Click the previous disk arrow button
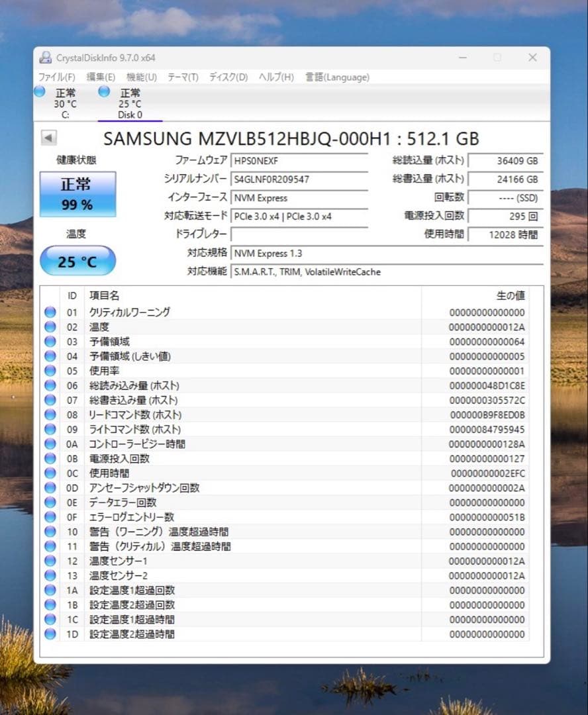This screenshot has height=715, width=588. pos(49,137)
